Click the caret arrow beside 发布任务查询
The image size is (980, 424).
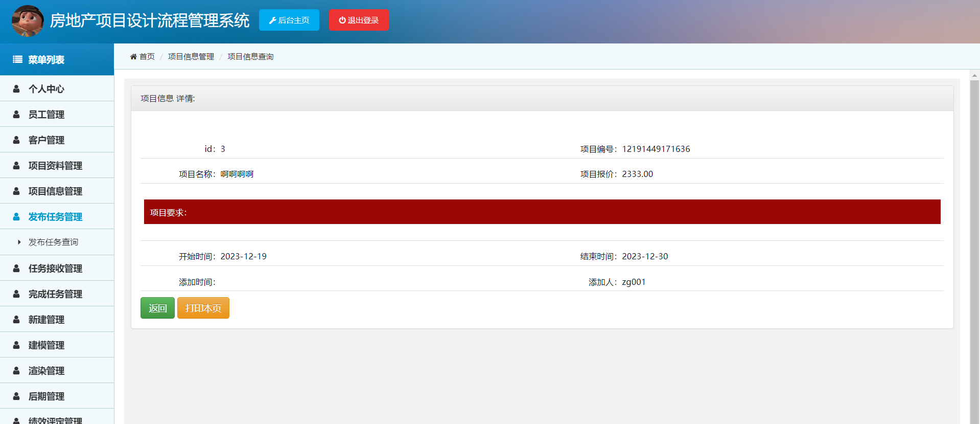point(19,242)
